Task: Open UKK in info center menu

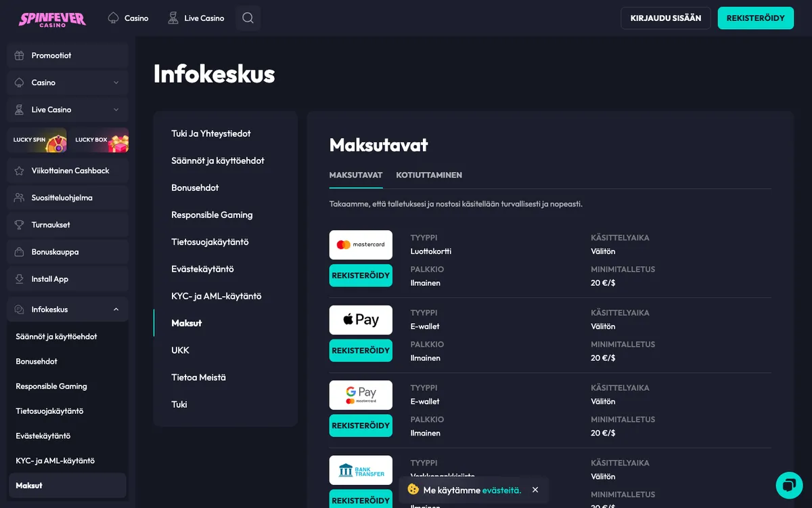Action: pos(180,350)
